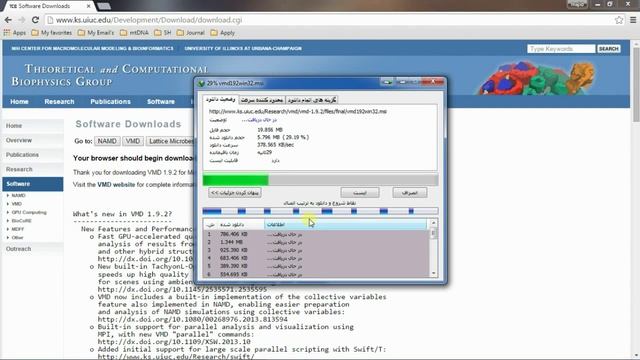Select connection row 3 with 925.390 KB
Screen dimensions: 640x360
(316, 250)
